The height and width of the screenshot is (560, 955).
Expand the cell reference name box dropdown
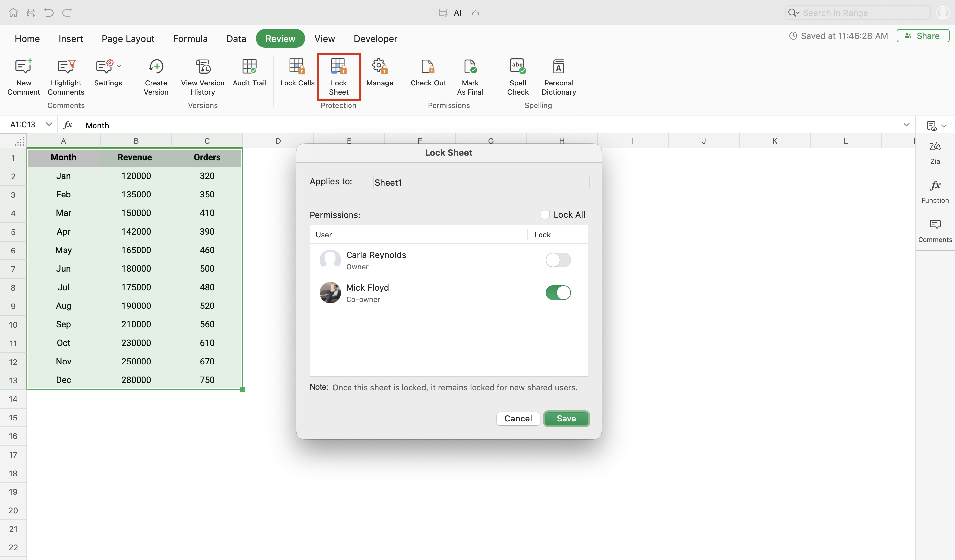(49, 124)
